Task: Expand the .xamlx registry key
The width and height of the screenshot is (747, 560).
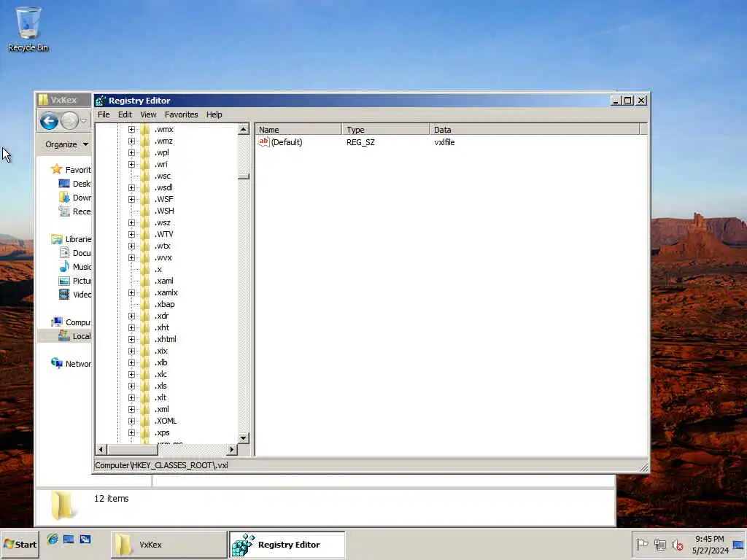Action: pos(131,293)
